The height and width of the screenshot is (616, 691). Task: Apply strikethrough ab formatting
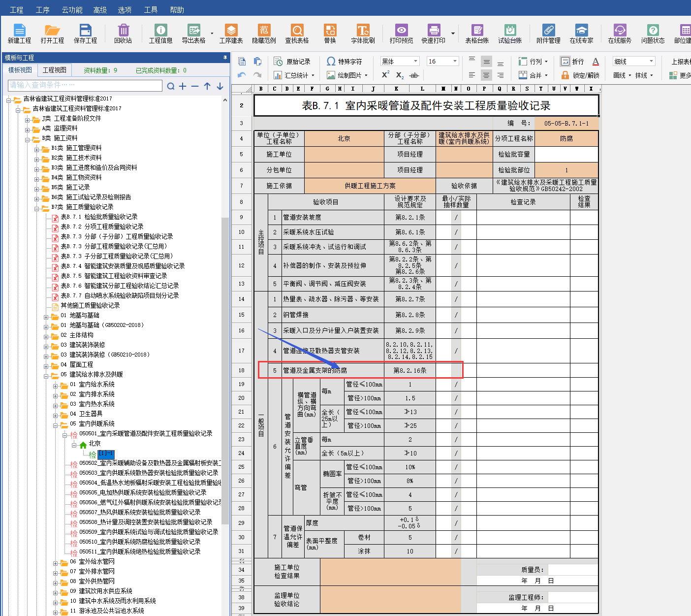414,75
